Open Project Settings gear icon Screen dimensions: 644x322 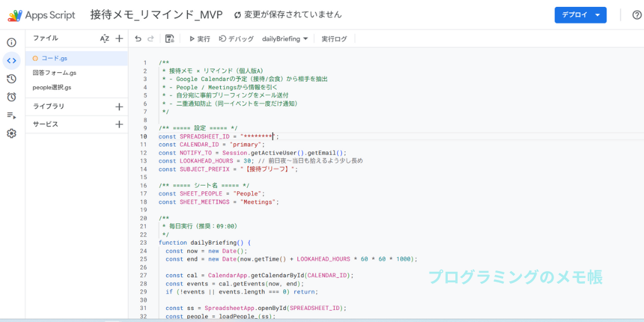click(11, 133)
